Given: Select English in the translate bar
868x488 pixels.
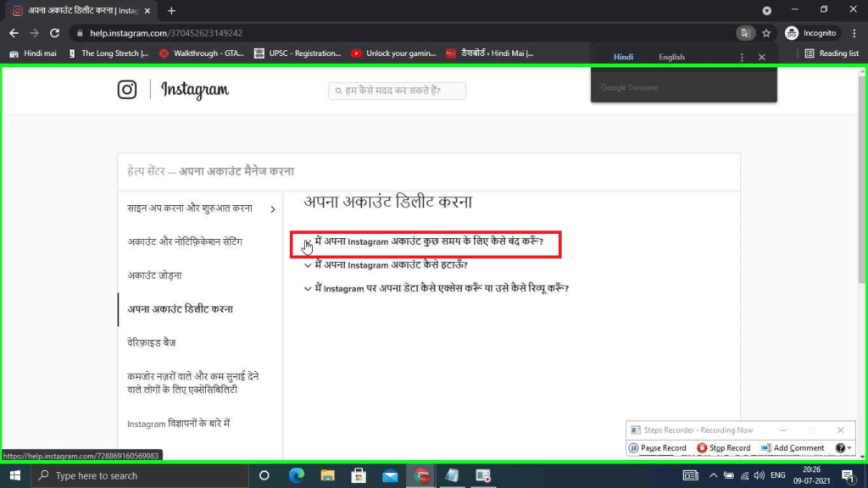Looking at the screenshot, I should 671,57.
